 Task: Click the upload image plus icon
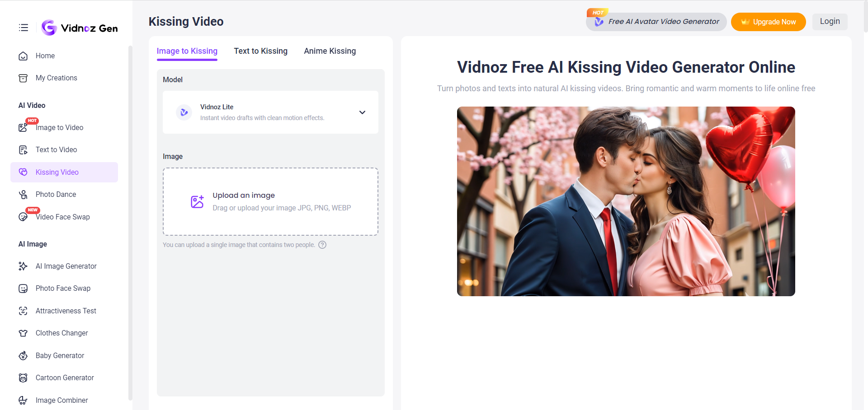click(x=198, y=201)
